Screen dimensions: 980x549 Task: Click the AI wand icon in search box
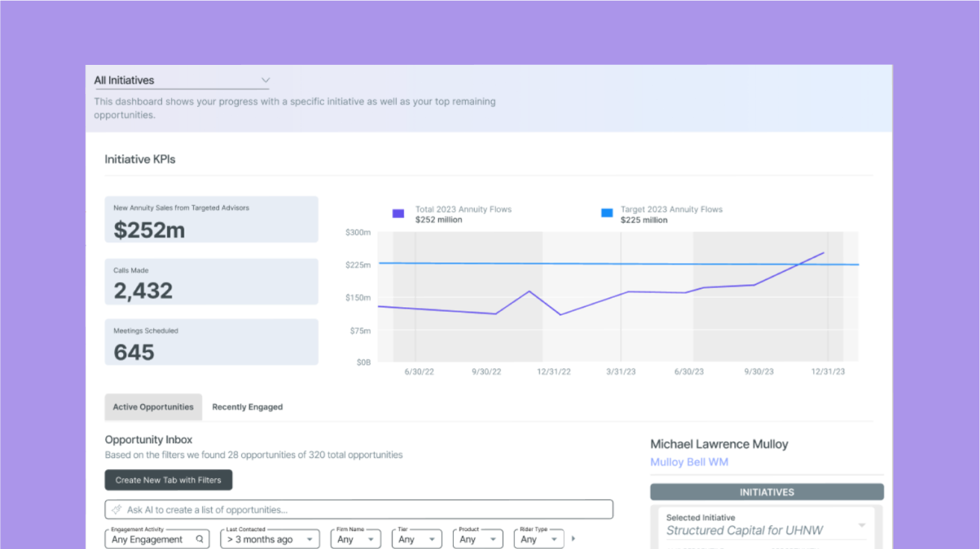(116, 509)
